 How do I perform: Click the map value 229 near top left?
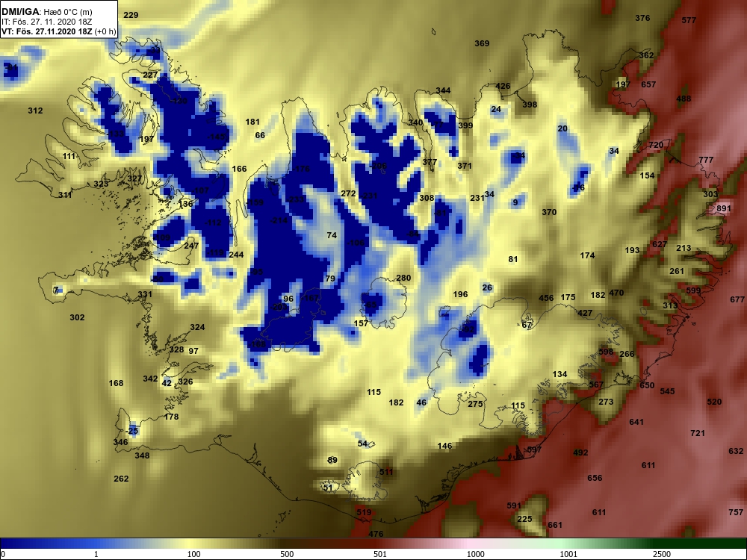pyautogui.click(x=131, y=15)
